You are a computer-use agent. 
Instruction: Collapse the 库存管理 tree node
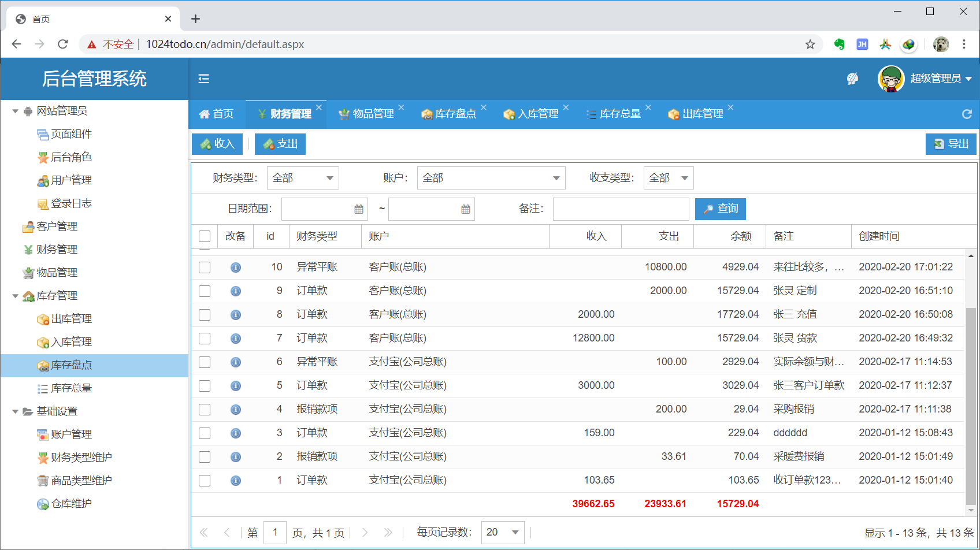click(x=16, y=296)
